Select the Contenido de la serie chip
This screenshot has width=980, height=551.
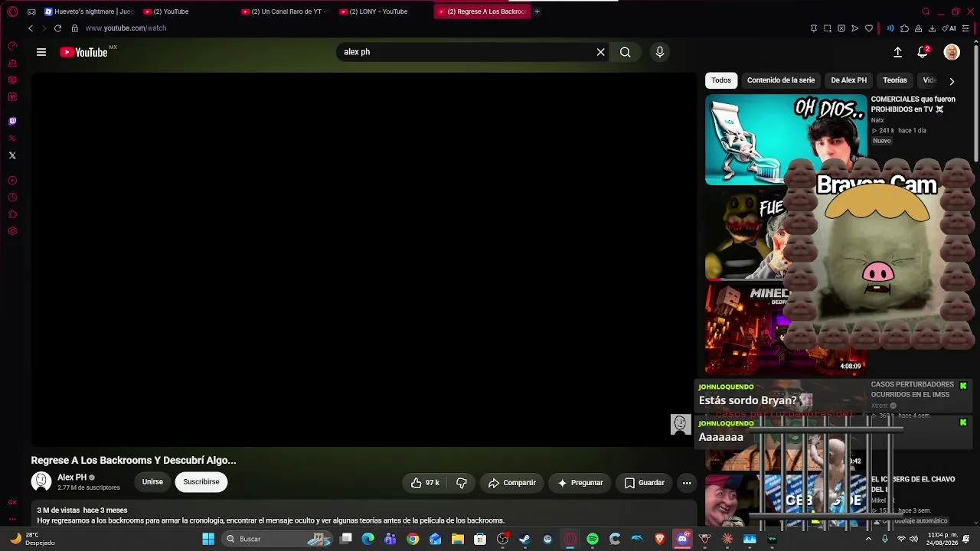pos(781,80)
